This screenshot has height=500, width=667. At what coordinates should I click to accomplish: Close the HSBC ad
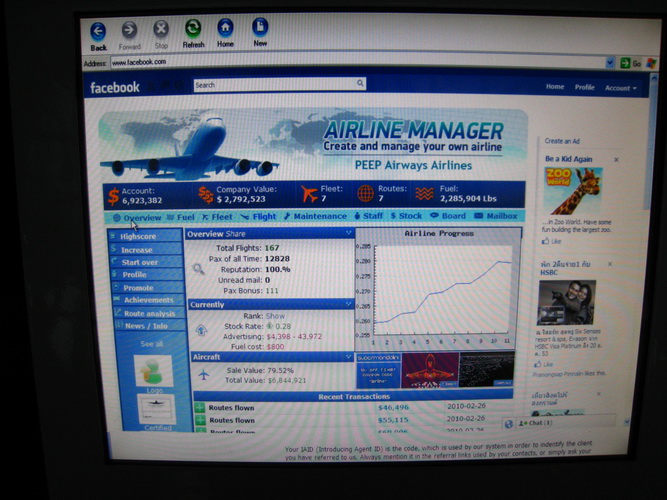[x=610, y=264]
